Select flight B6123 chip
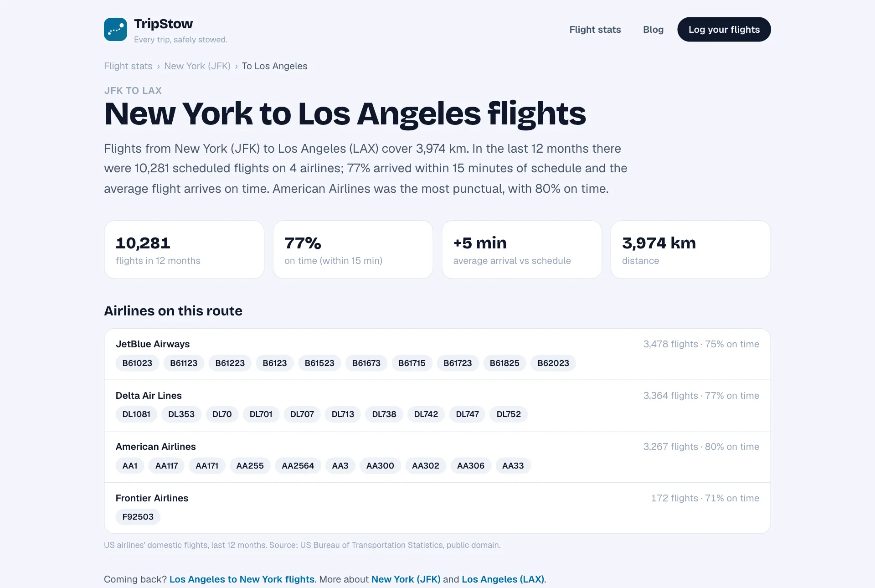Screen dimensions: 875x588 [275, 363]
